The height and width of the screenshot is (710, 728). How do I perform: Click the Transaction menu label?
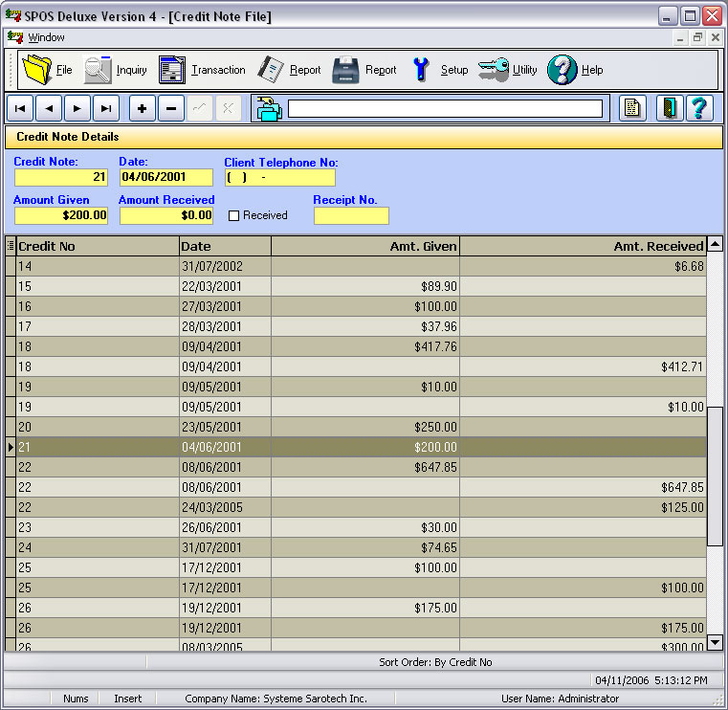(218, 70)
